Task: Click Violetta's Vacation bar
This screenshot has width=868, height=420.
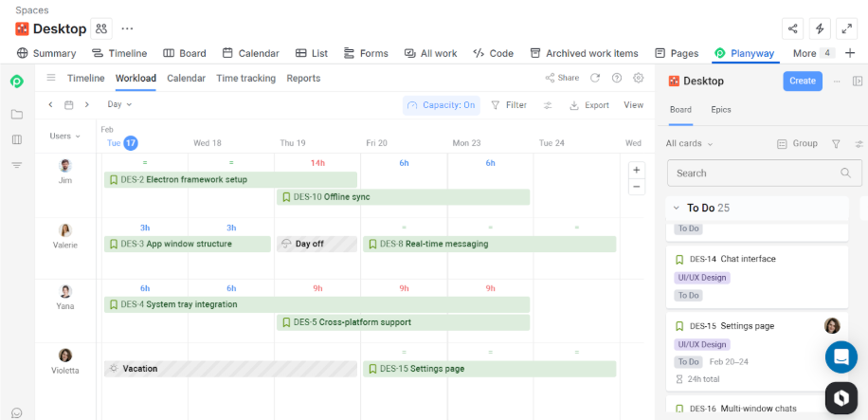Action: click(230, 369)
